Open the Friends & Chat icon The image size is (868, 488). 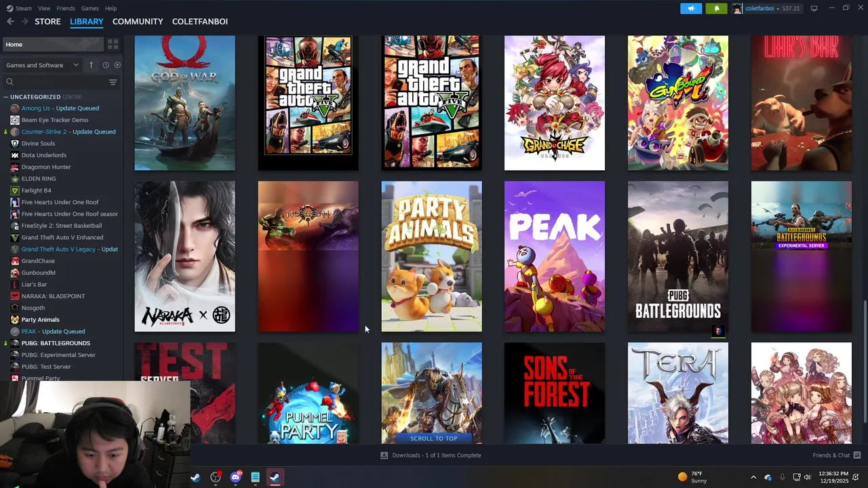[857, 455]
